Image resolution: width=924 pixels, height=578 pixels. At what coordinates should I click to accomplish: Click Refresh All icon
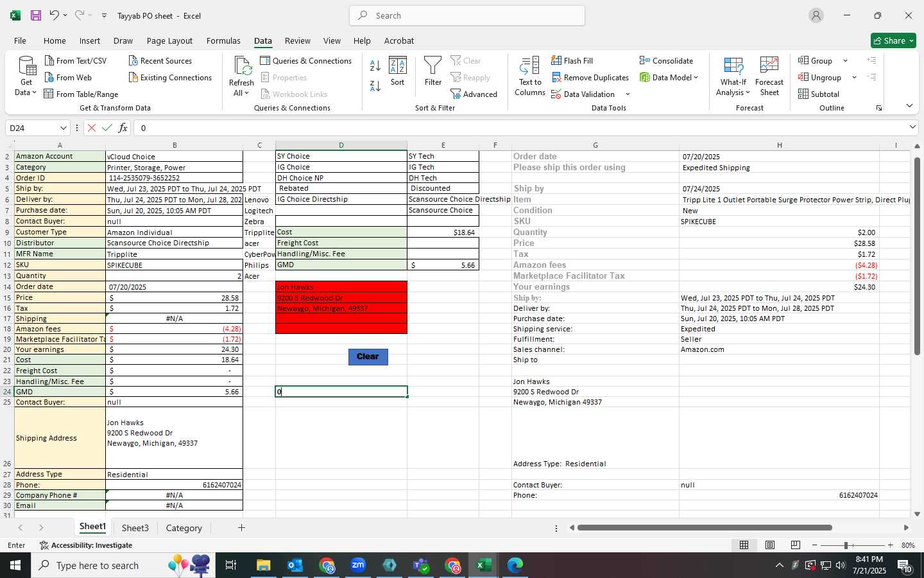pos(242,76)
